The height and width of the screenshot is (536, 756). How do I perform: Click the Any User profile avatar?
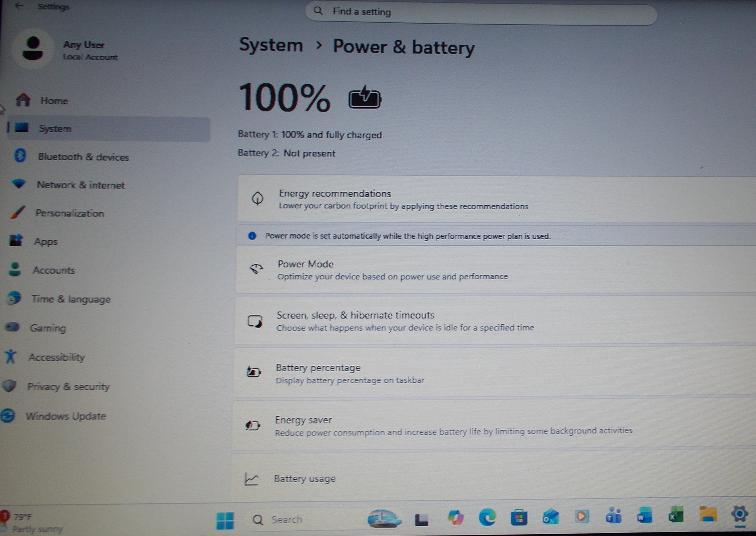tap(33, 49)
